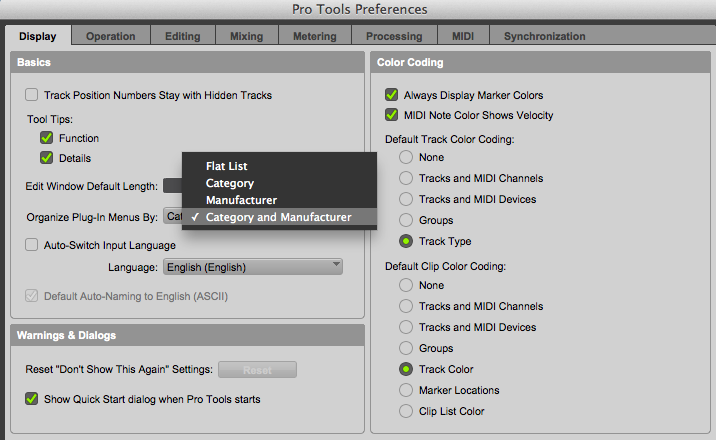Disable MIDI Note Color Shows Velocity

coord(391,115)
